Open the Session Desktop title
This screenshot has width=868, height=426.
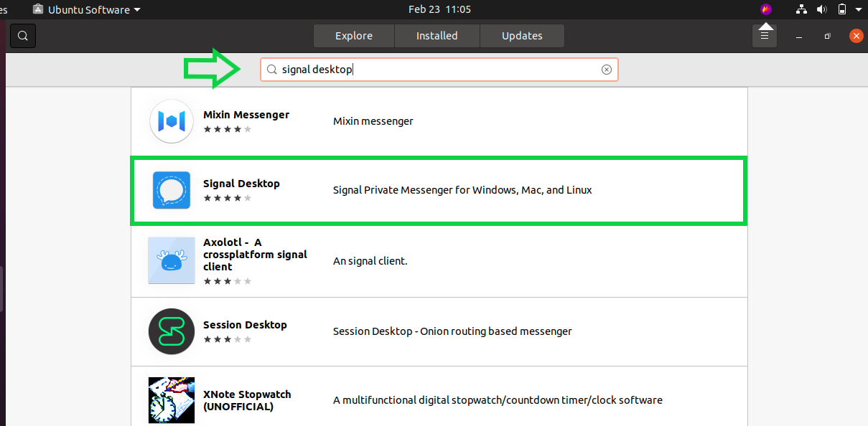tap(245, 325)
